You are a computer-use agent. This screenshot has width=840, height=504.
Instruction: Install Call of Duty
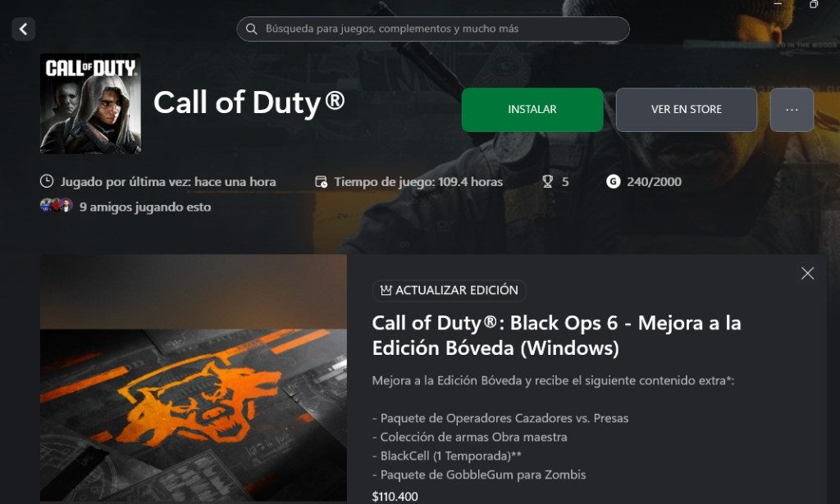532,110
